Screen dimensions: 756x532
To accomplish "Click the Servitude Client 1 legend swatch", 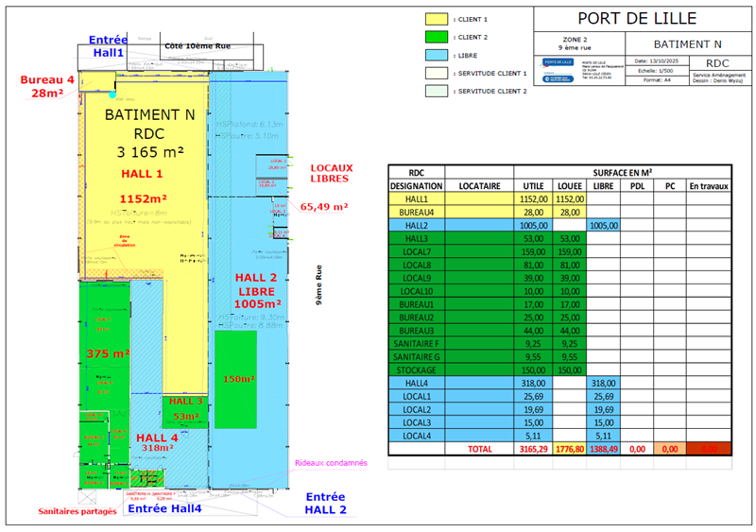I will tap(436, 73).
